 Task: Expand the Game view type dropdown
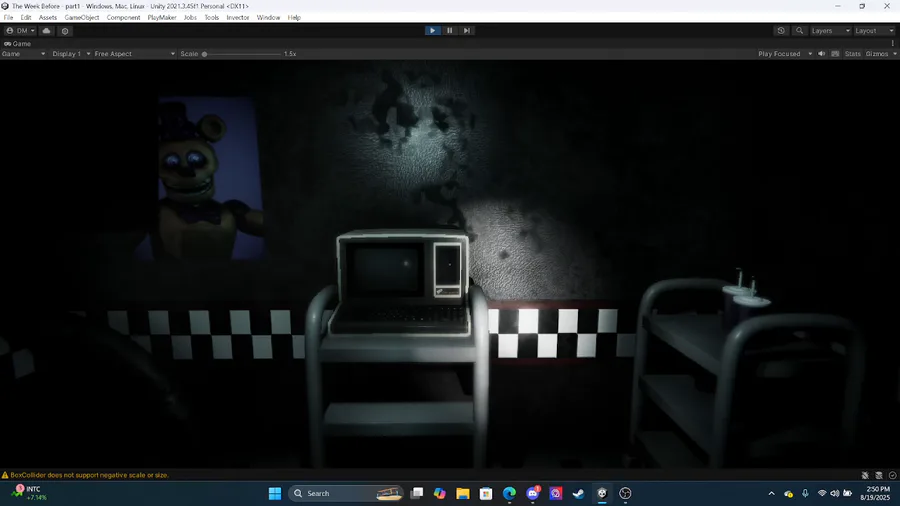24,53
